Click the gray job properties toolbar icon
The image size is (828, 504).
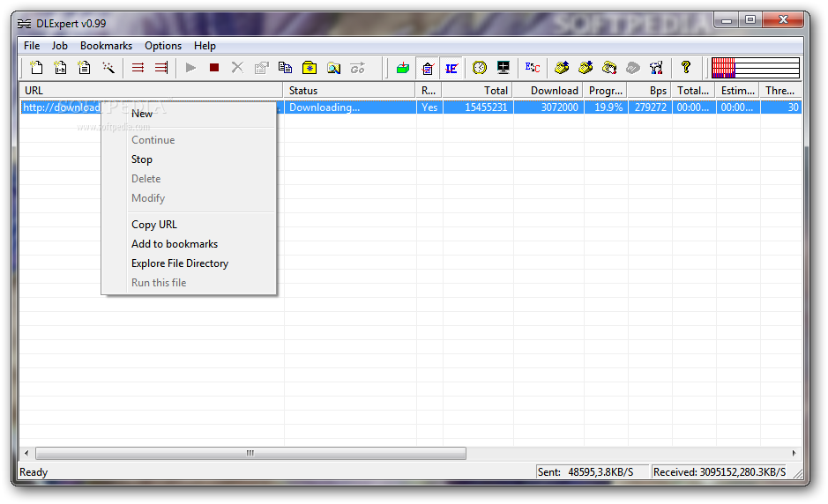pyautogui.click(x=261, y=68)
